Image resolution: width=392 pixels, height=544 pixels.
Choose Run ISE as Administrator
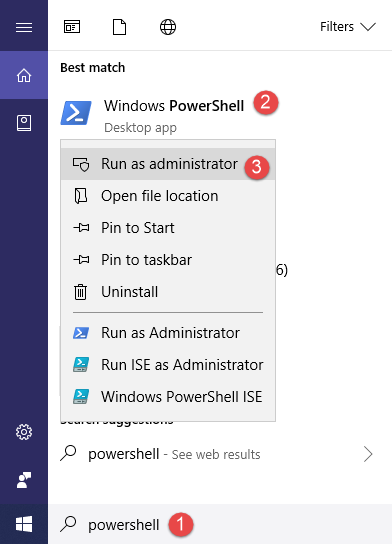(168, 365)
